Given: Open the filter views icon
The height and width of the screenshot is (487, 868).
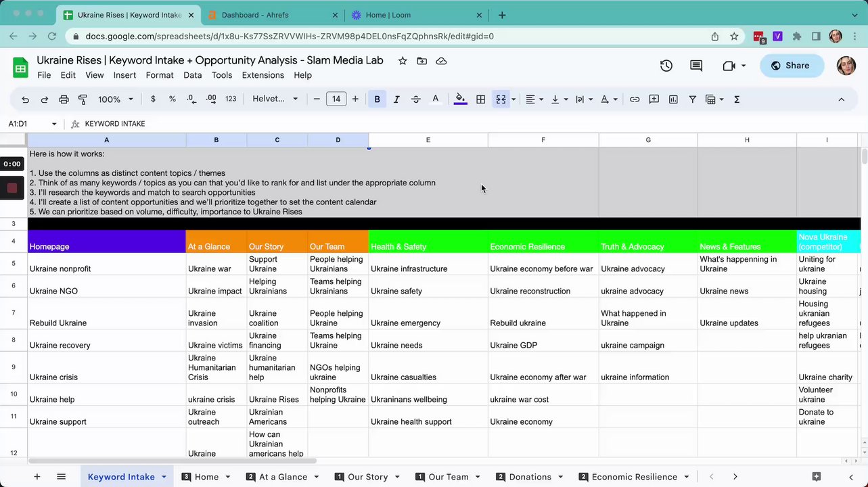Looking at the screenshot, I should click(x=714, y=99).
